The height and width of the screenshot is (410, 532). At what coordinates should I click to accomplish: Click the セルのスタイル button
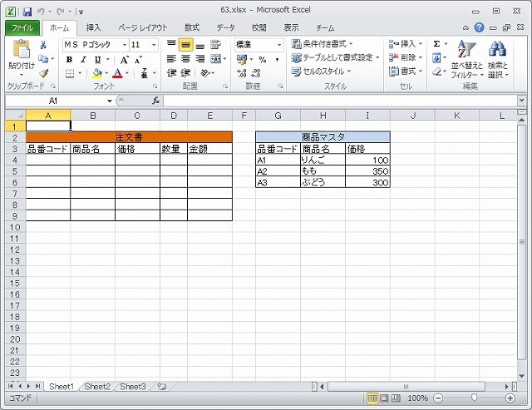tap(321, 72)
